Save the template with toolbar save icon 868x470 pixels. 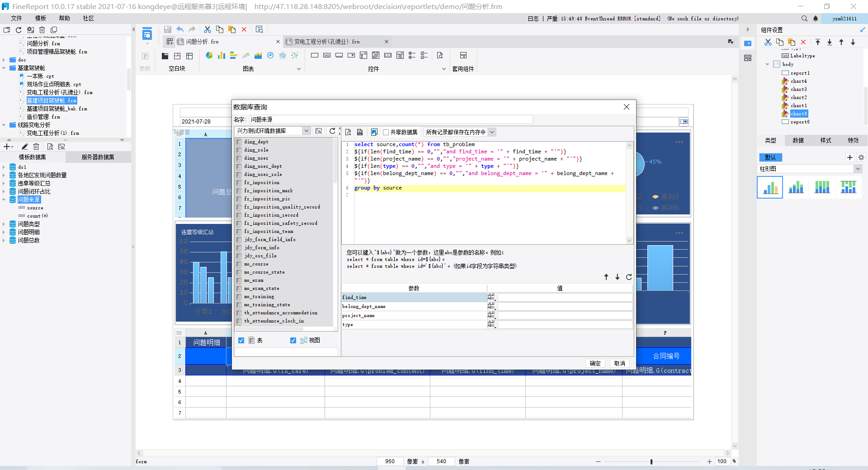(x=167, y=29)
